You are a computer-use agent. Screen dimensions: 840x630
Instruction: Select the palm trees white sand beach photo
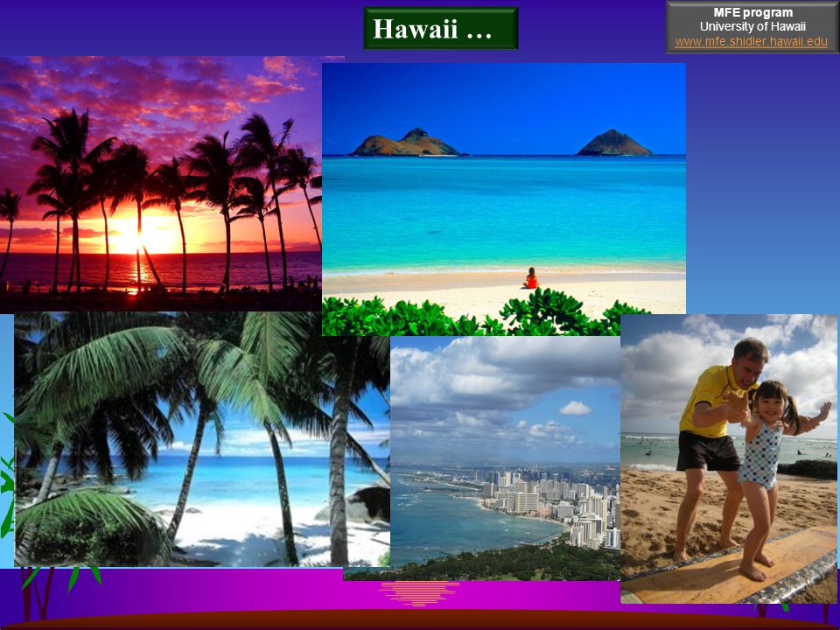point(202,439)
